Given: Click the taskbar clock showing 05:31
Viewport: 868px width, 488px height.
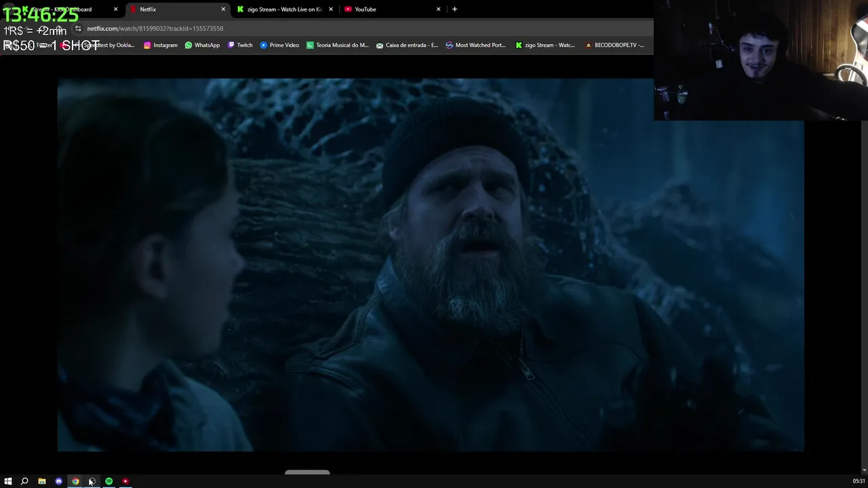Looking at the screenshot, I should click(x=859, y=481).
